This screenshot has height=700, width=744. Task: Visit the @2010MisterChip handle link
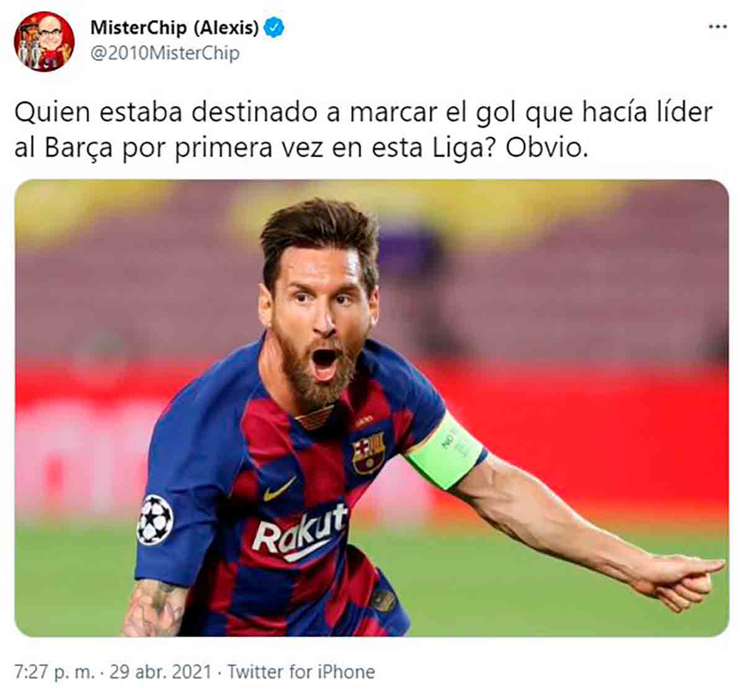click(165, 53)
